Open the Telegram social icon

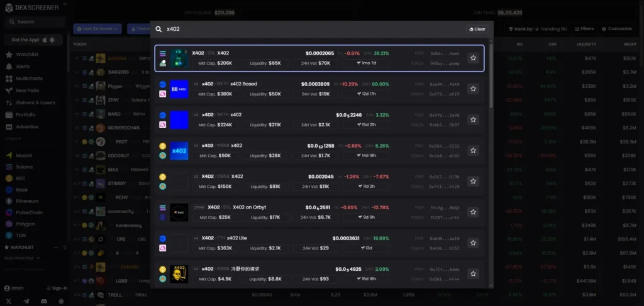point(26,301)
